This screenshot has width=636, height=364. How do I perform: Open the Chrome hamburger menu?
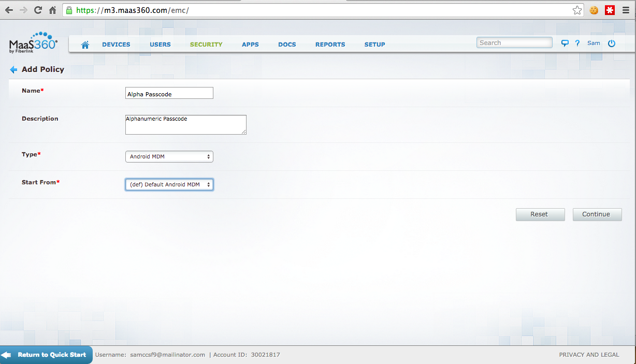626,10
